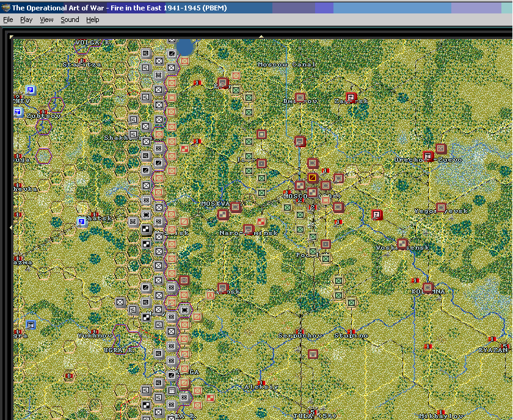513x420 pixels.
Task: Open the Play menu
Action: click(x=26, y=20)
